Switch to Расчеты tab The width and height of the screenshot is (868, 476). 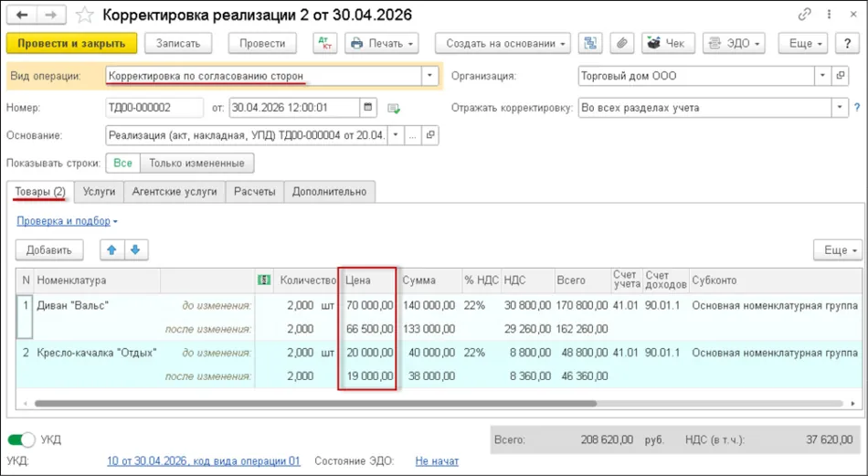coord(255,192)
